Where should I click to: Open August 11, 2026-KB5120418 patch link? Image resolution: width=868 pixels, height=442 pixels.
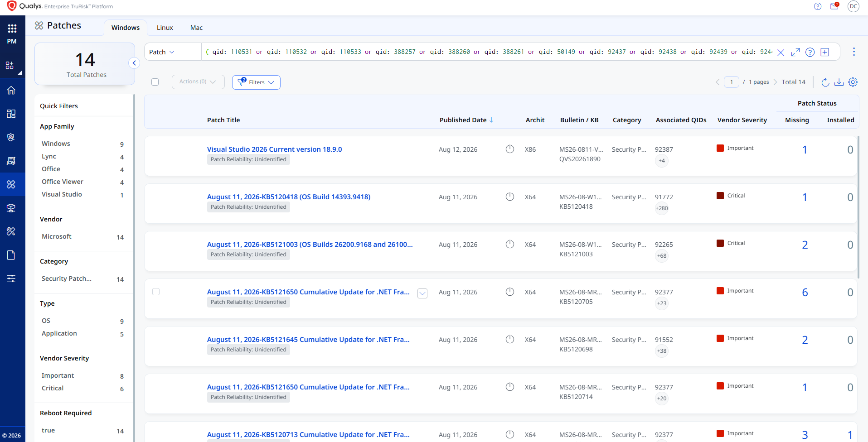(289, 197)
